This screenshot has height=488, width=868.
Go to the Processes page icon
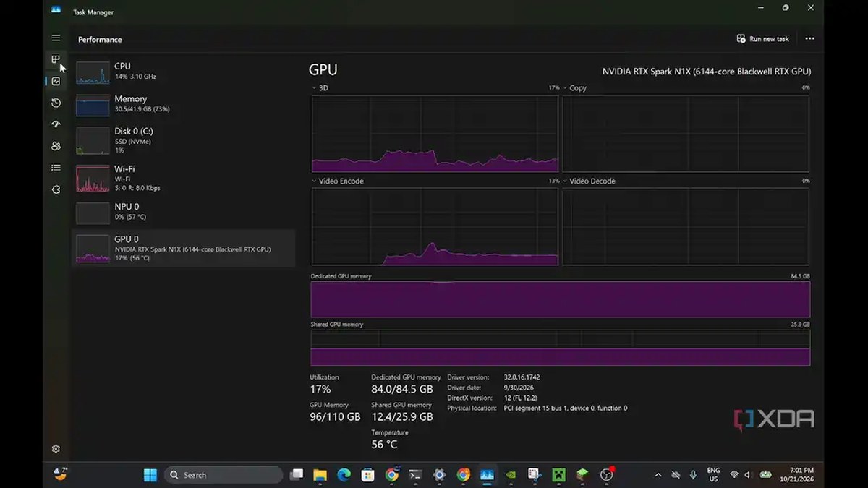point(56,59)
